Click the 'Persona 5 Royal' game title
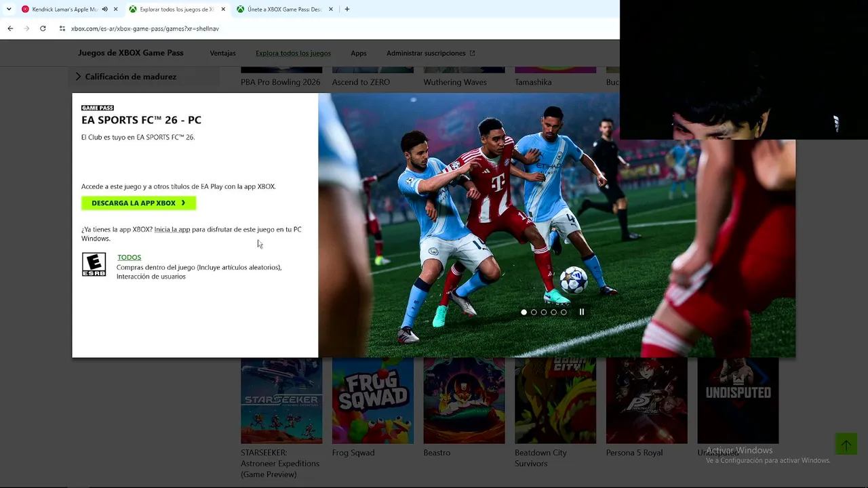 [x=634, y=453]
